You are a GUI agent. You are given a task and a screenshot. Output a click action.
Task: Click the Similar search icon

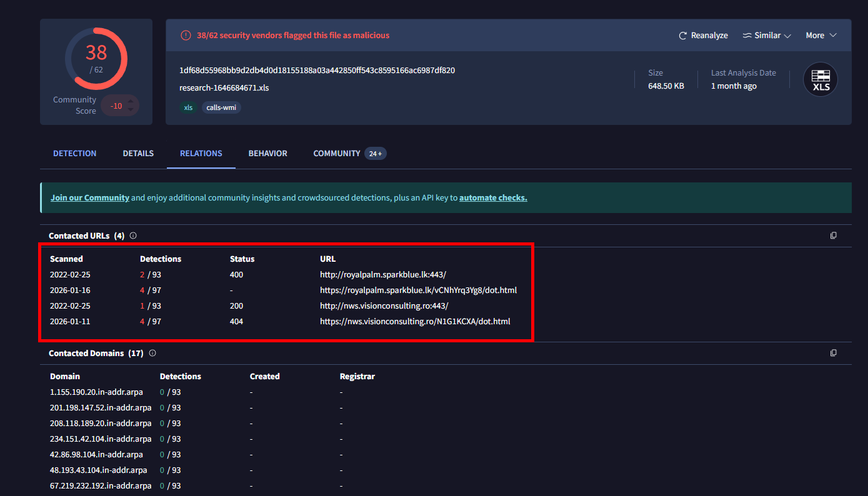pyautogui.click(x=747, y=36)
